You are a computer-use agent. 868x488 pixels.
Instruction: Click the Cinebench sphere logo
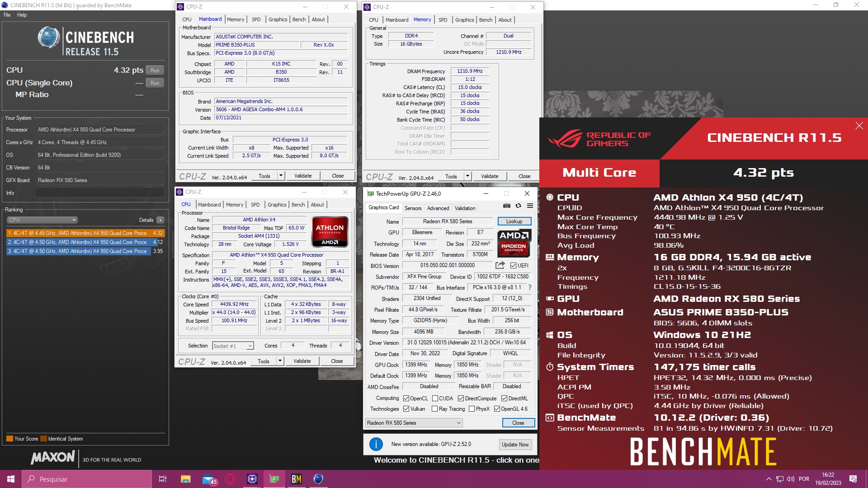tap(48, 37)
